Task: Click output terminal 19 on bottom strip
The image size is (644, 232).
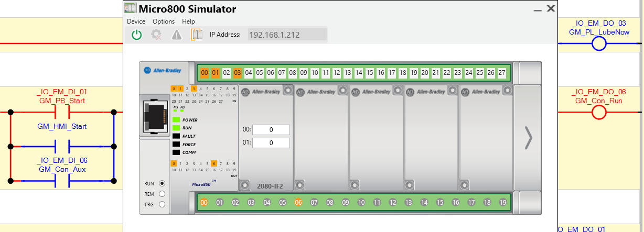Action: coord(503,202)
